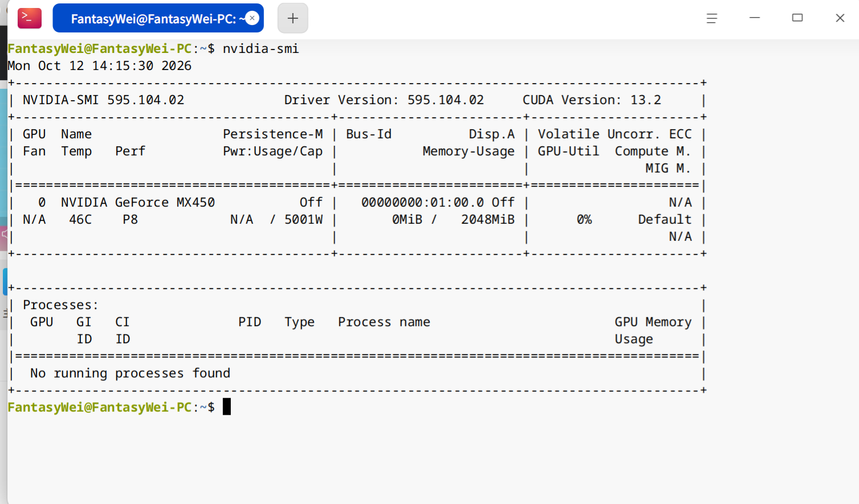Viewport: 859px width, 504px height.
Task: Click the 'Pwr:Usage/Cap' column header
Action: tap(272, 151)
